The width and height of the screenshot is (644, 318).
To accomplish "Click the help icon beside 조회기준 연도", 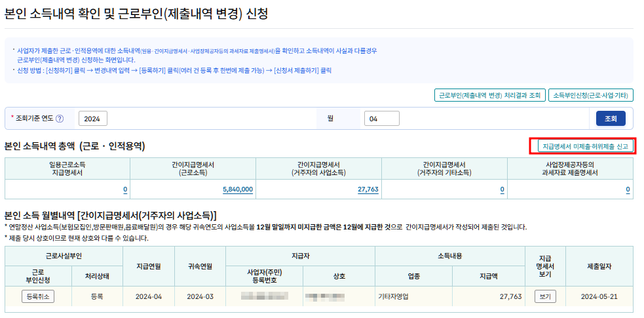I will tap(60, 118).
